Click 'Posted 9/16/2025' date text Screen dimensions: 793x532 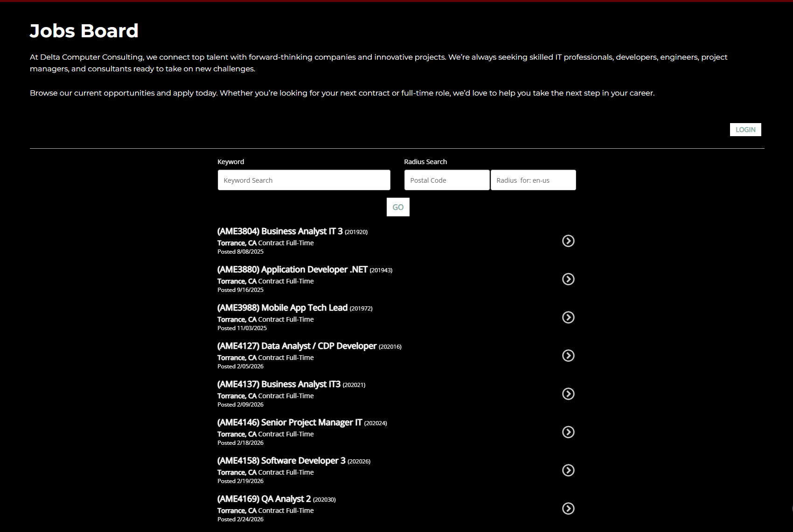(240, 290)
